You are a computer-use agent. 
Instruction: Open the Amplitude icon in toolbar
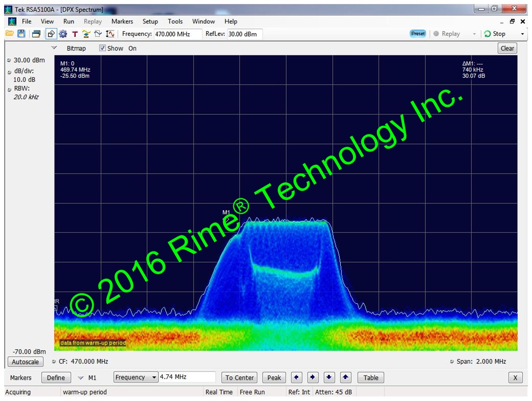pyautogui.click(x=110, y=34)
